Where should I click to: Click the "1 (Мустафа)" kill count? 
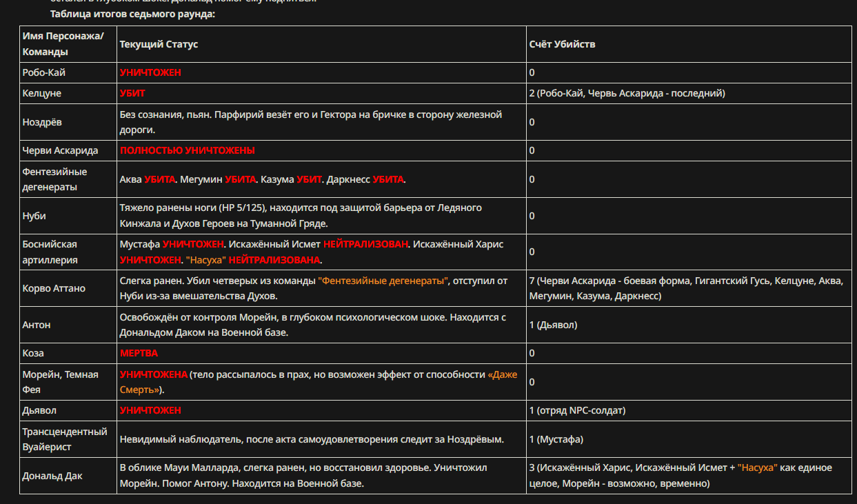tap(556, 439)
